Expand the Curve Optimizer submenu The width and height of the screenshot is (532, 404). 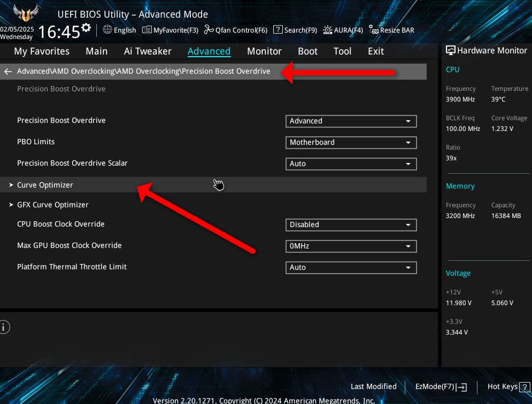point(213,185)
